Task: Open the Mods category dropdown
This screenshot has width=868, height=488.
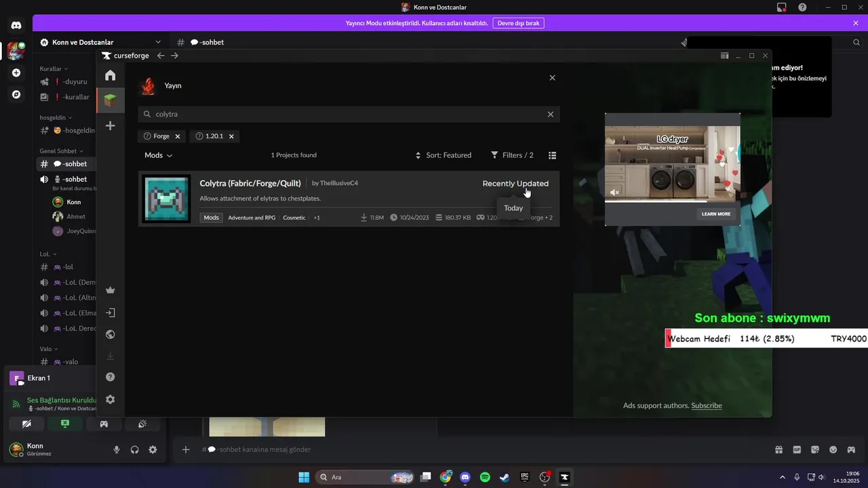Action: [x=158, y=155]
